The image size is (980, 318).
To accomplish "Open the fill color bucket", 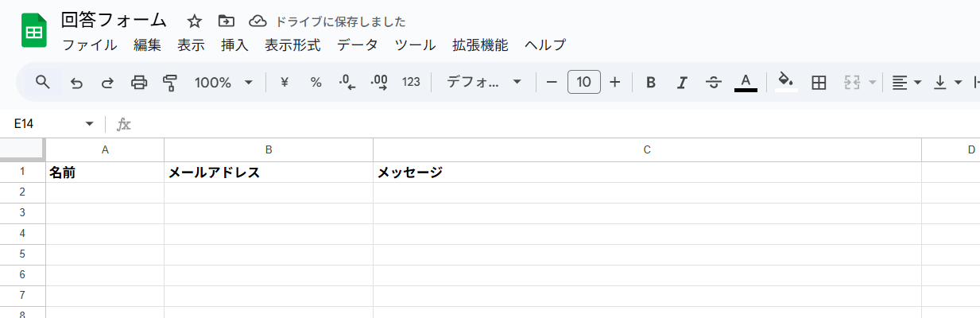I will click(x=786, y=82).
